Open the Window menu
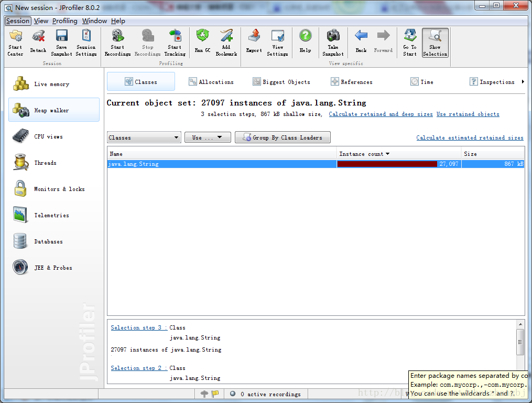The image size is (532, 403). pyautogui.click(x=94, y=21)
